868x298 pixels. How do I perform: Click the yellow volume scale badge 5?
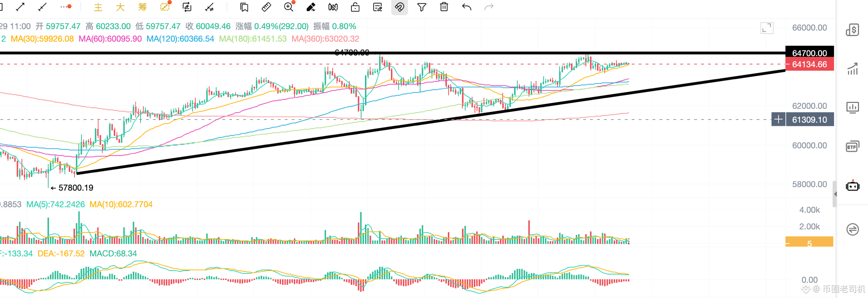click(x=809, y=242)
